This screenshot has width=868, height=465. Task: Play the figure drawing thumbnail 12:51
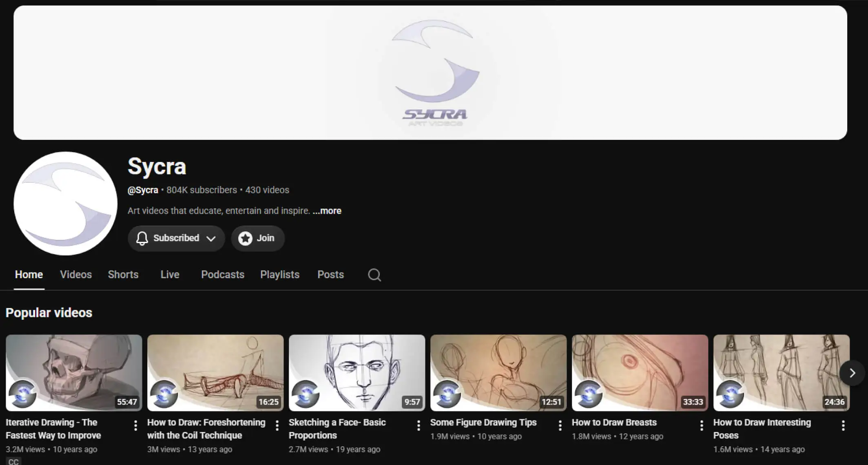click(498, 373)
